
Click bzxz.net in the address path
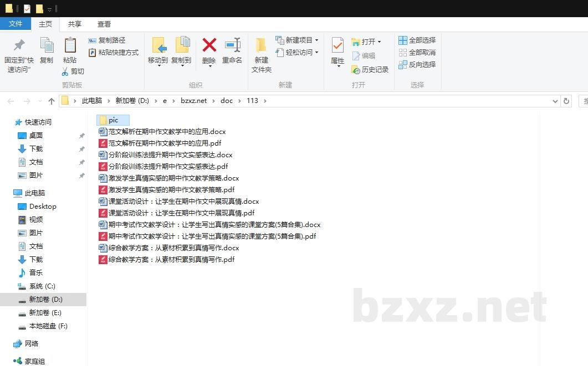193,101
